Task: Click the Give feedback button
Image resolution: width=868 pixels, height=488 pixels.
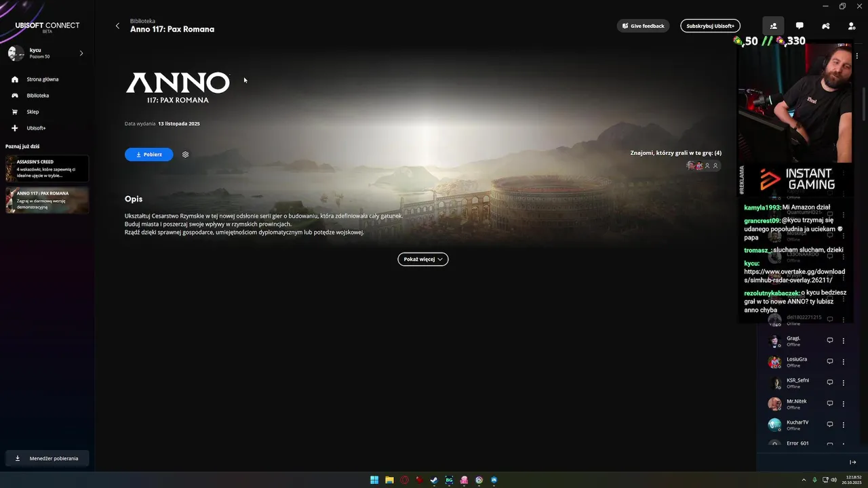Action: click(643, 26)
